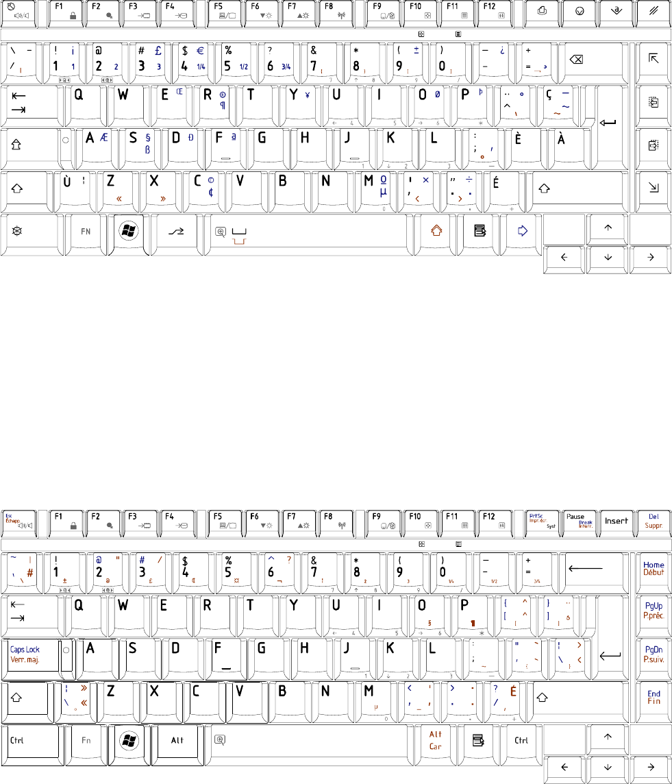Click the E key showing Œ
The image size is (672, 784).
click(171, 106)
